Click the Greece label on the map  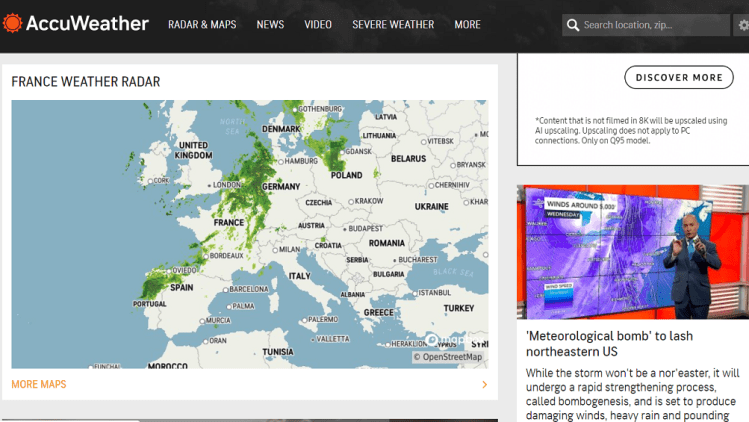379,313
